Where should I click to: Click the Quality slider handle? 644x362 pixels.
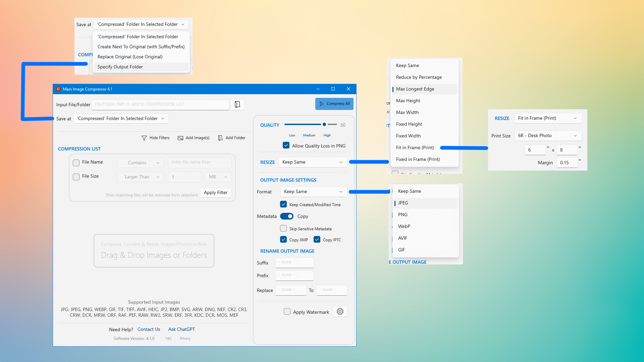point(324,125)
